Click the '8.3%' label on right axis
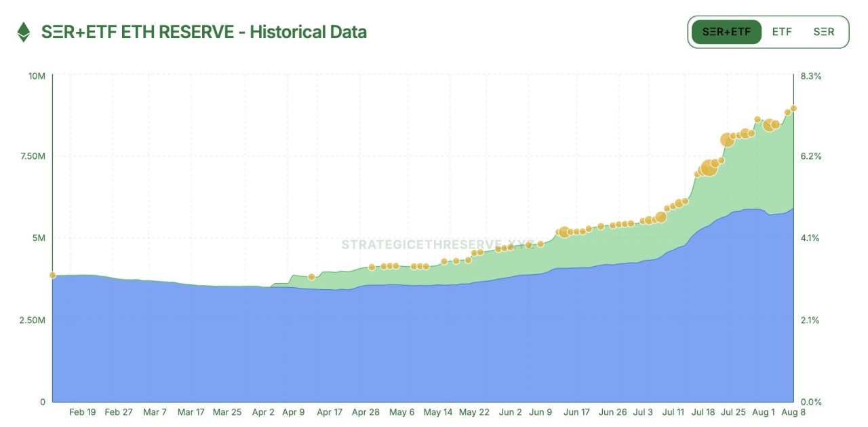Viewport: 868px width, 427px height. (x=810, y=76)
